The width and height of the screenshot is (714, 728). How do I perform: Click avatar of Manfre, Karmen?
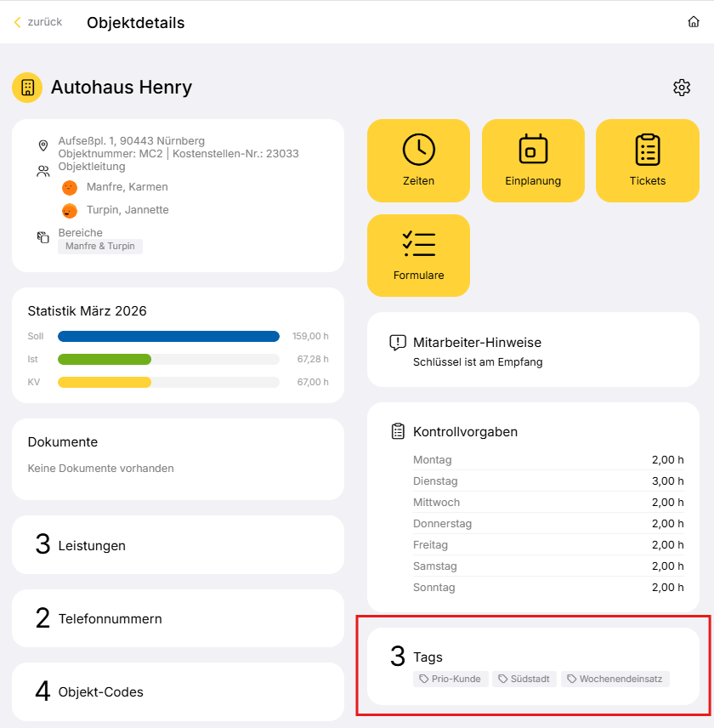70,187
